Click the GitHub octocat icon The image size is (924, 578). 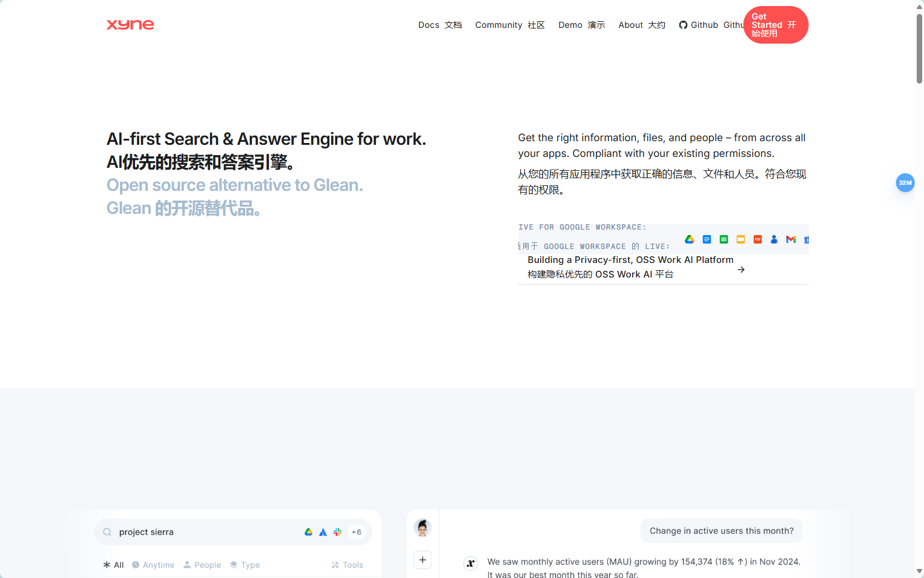click(683, 25)
